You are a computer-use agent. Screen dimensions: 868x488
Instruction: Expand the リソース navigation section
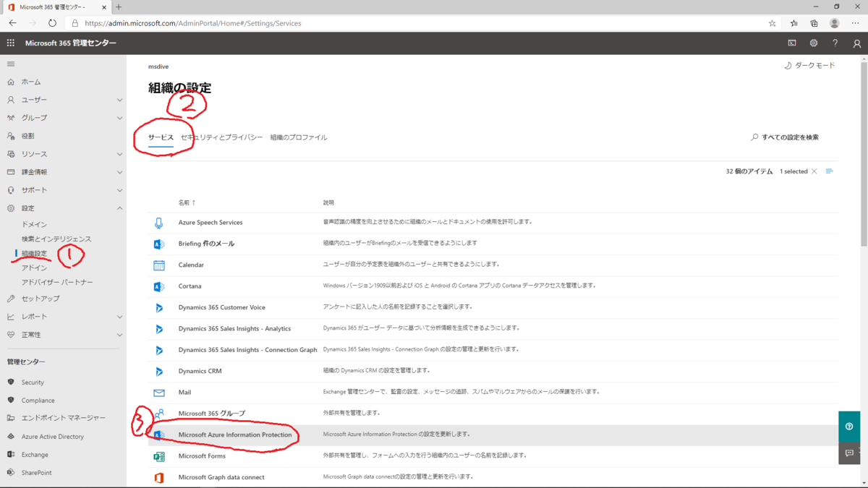point(120,154)
